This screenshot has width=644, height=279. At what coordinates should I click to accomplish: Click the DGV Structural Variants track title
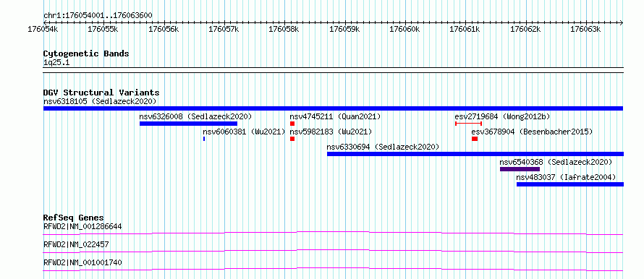pyautogui.click(x=101, y=93)
